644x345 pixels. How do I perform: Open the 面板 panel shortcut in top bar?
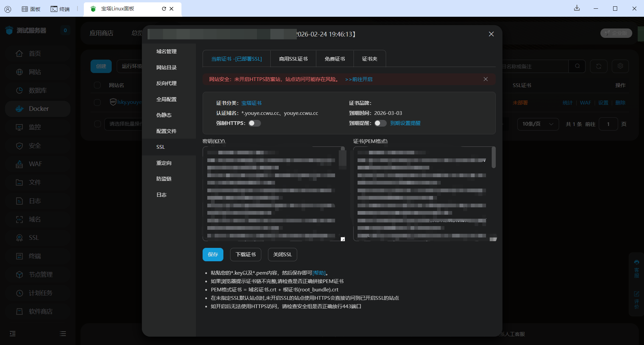[31, 9]
